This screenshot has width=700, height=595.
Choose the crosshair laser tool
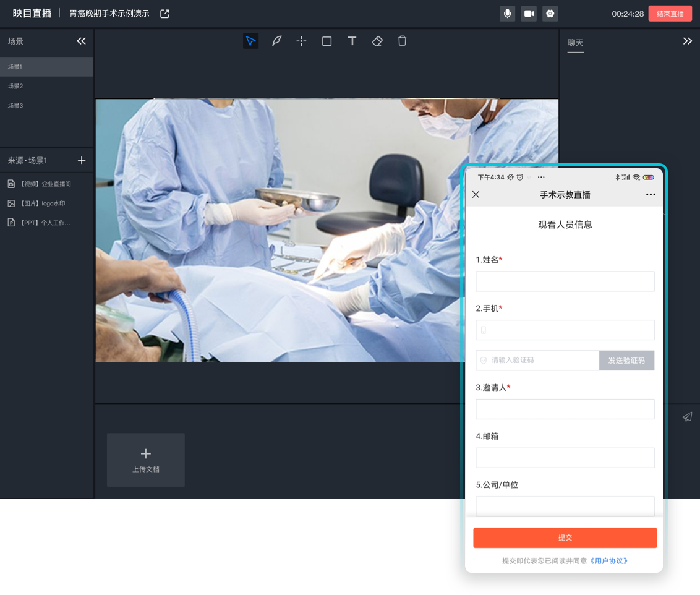coord(301,41)
